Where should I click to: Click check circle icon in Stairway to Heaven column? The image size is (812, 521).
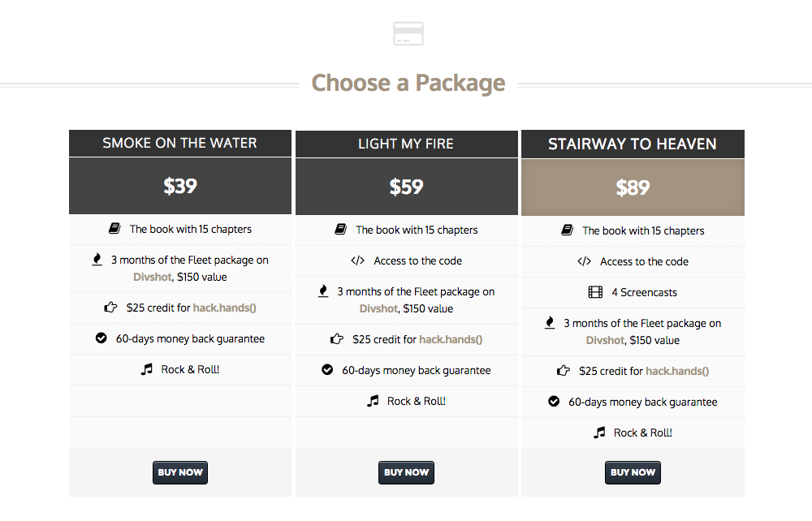point(554,402)
